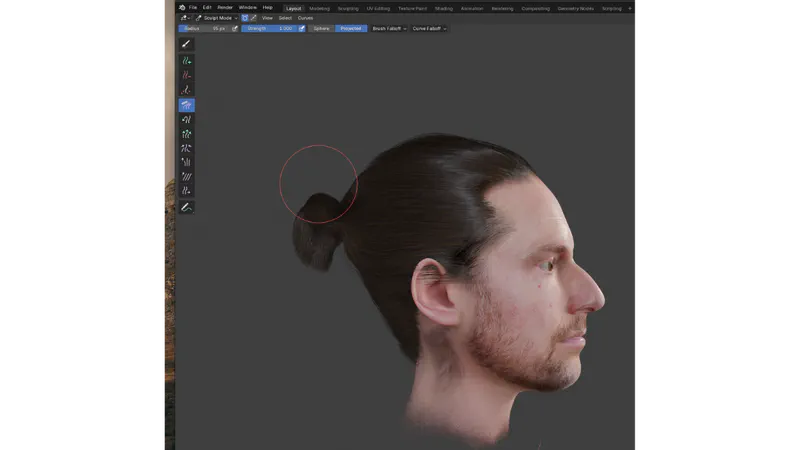Open the Curves header menu
Viewport: 800px width, 450px height.
306,18
